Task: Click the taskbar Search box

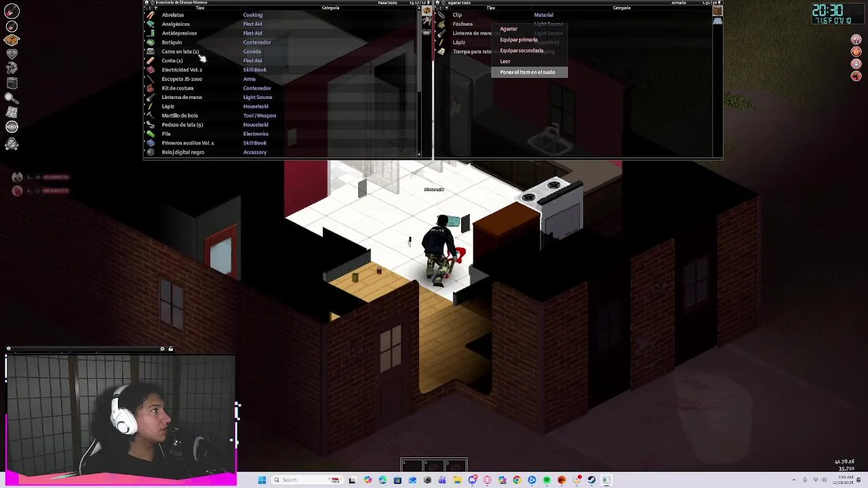Action: (x=307, y=480)
